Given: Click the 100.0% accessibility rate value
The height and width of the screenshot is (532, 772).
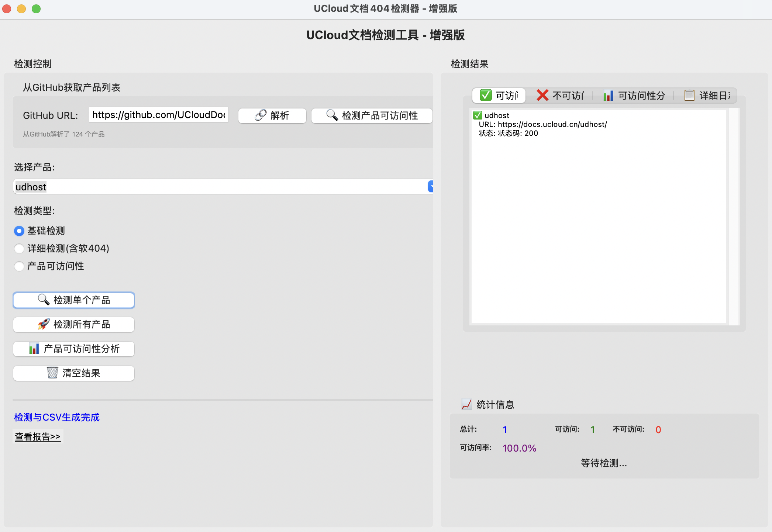Looking at the screenshot, I should [x=519, y=448].
